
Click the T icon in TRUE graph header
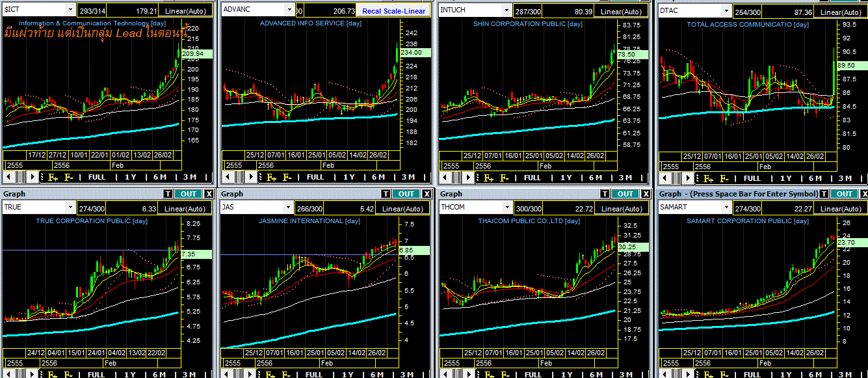(x=167, y=194)
